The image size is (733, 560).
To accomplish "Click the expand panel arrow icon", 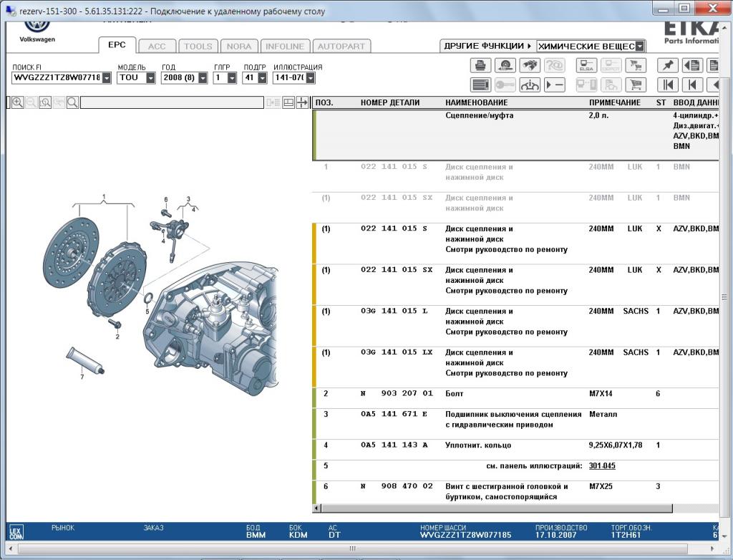I will [x=303, y=102].
